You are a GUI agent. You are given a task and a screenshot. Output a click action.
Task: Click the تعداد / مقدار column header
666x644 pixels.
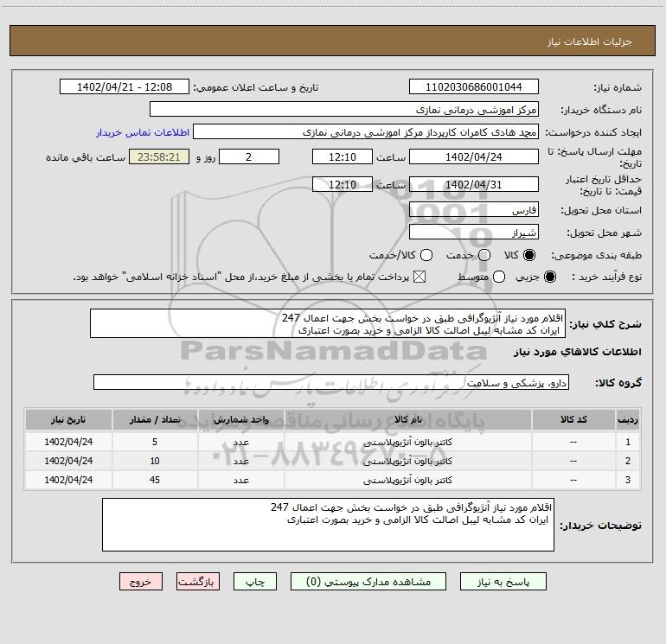pos(155,419)
